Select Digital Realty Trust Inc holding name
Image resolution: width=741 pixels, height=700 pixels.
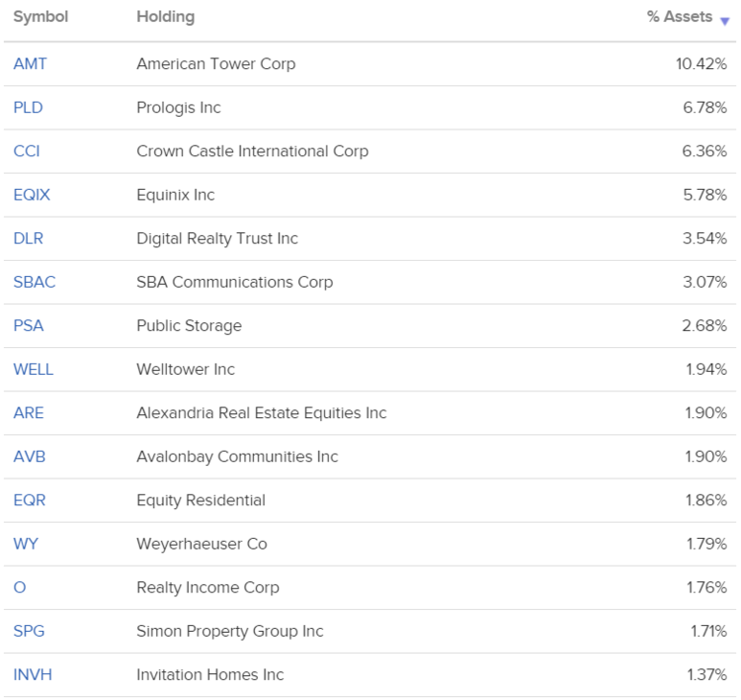[x=218, y=239]
